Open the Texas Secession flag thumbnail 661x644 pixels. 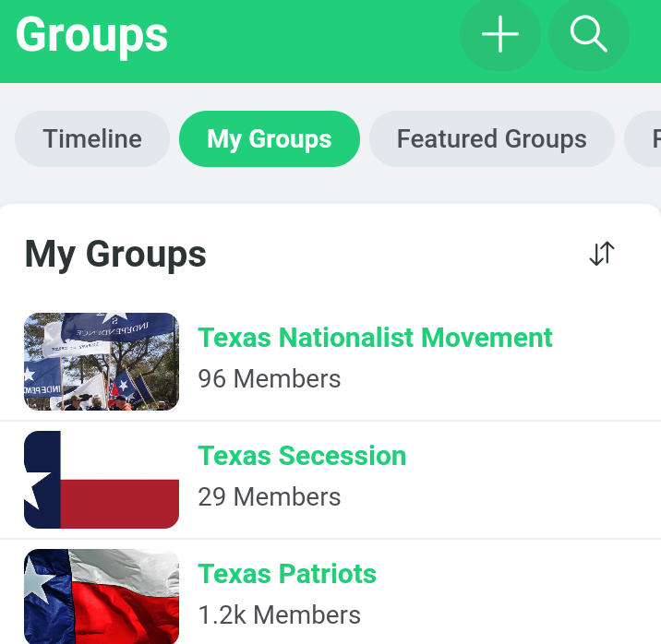pos(101,479)
